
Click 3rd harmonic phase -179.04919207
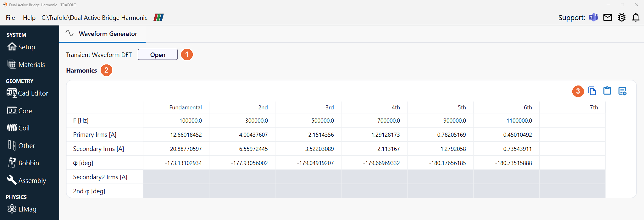(x=308, y=163)
